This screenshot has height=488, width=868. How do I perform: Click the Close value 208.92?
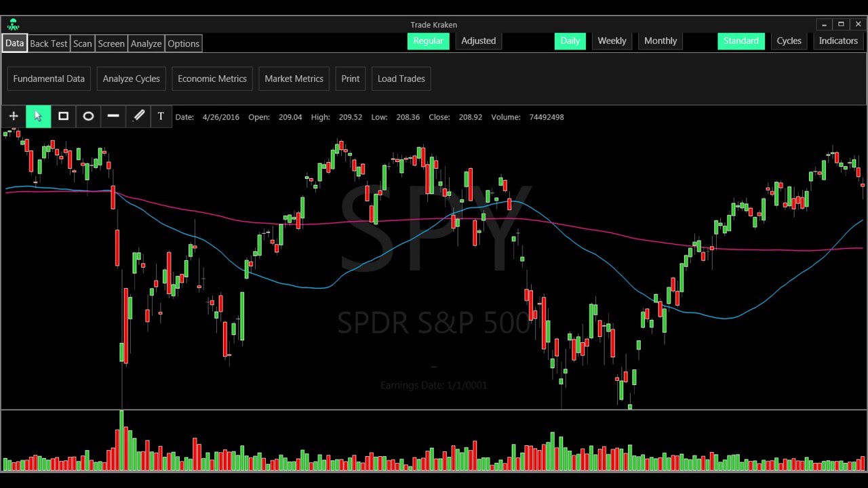[x=471, y=117]
